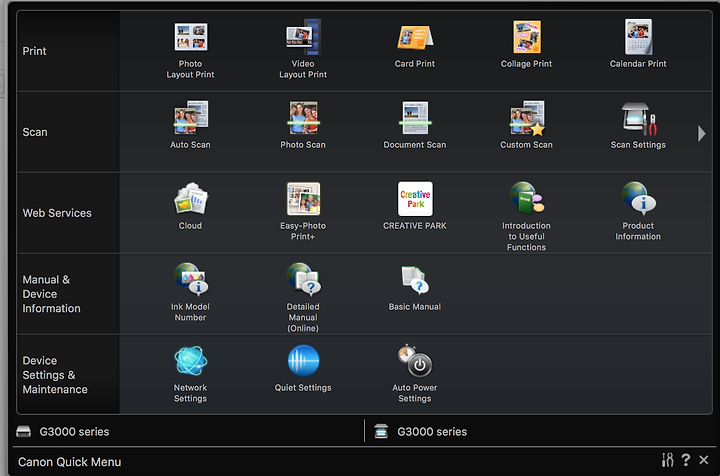Open Calendar Print

coord(638,45)
